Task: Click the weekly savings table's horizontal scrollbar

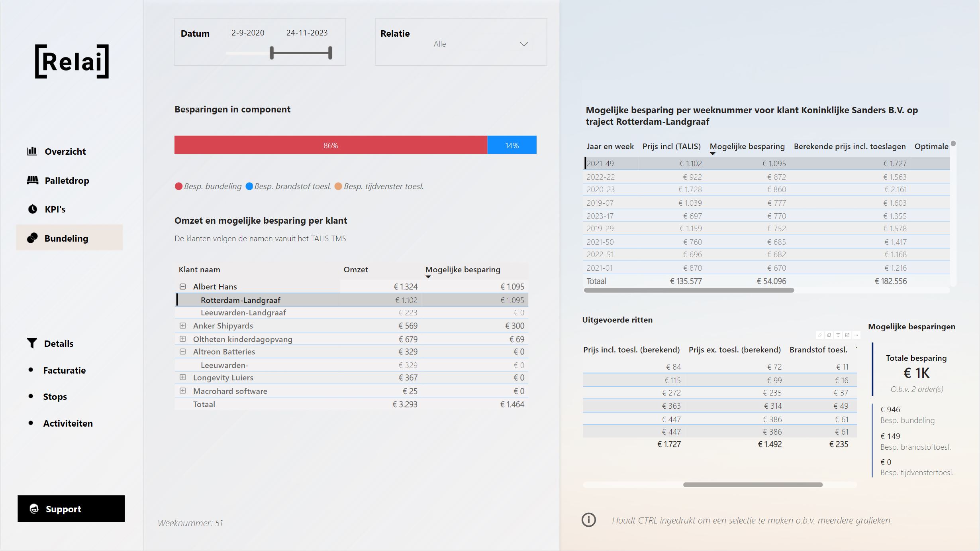Action: (x=688, y=290)
